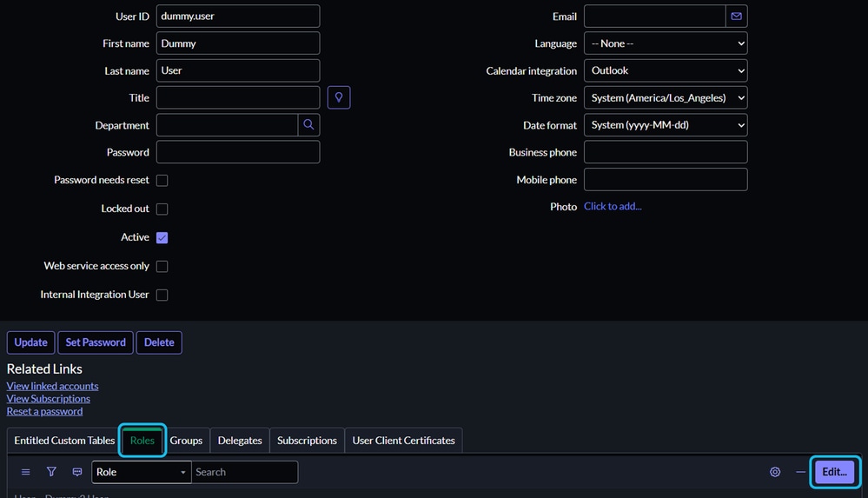Select the Roles tab
This screenshot has height=498, width=868.
142,441
